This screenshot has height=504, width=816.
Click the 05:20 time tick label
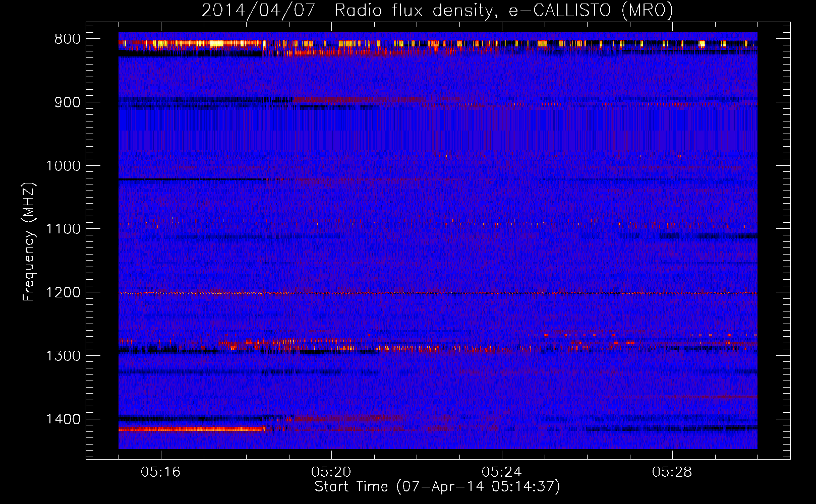pyautogui.click(x=331, y=472)
